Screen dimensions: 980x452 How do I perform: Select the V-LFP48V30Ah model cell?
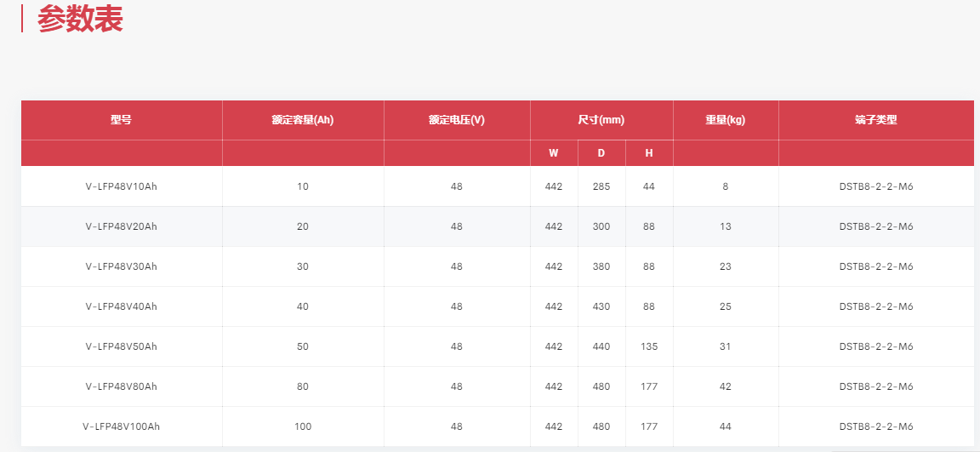tap(122, 266)
